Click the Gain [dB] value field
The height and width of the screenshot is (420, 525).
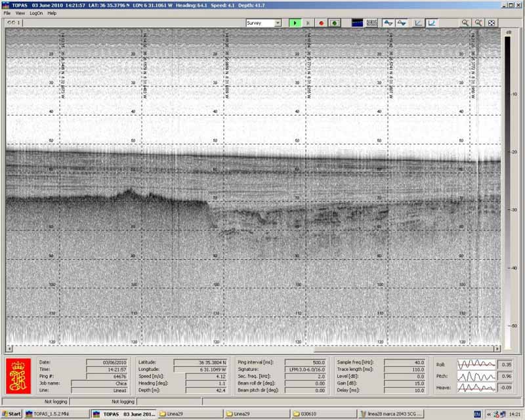coord(406,383)
